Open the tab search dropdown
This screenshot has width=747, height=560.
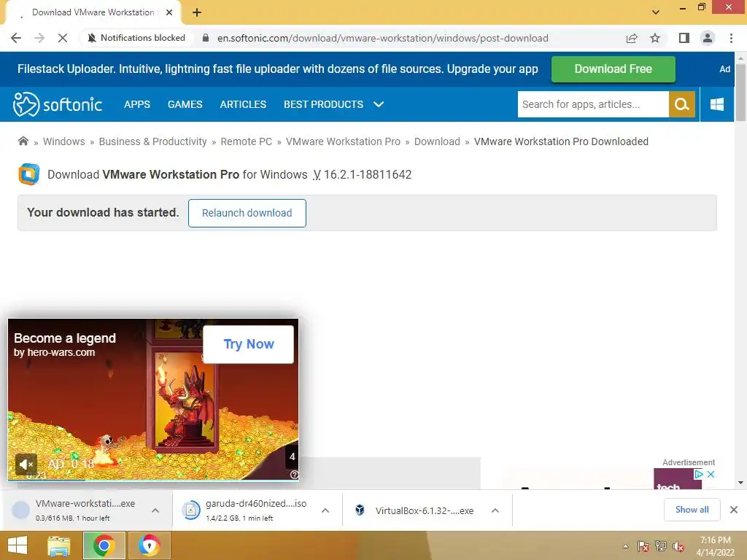(x=656, y=12)
